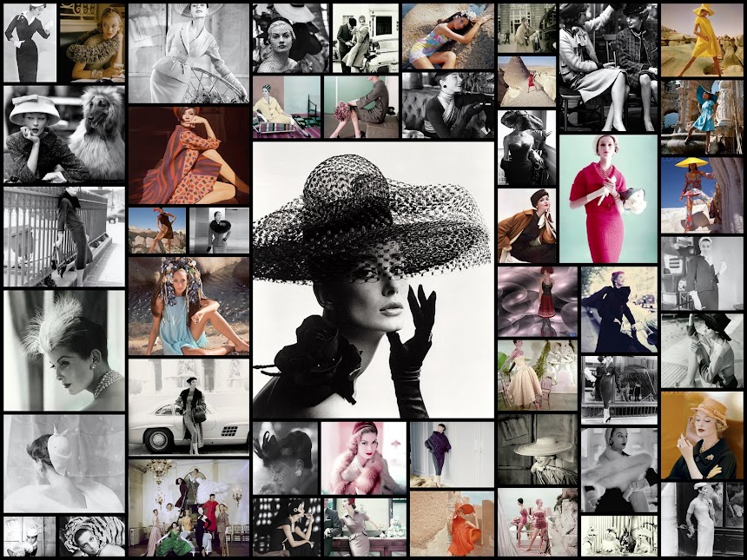Screen dimensions: 747x560
Task: Select the woman in white fur stole photo
Action: [x=618, y=470]
